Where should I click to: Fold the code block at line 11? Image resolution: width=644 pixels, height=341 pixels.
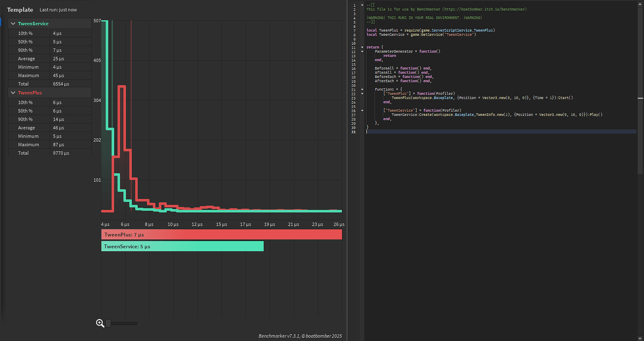362,47
